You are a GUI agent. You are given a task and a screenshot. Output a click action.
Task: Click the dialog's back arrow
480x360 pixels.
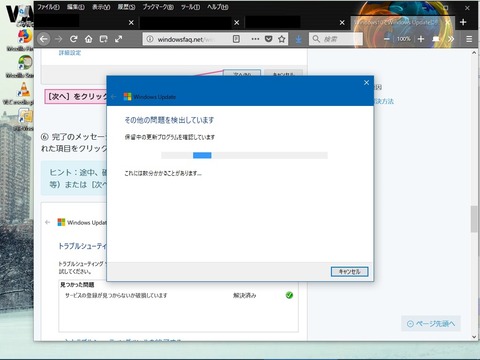click(114, 97)
